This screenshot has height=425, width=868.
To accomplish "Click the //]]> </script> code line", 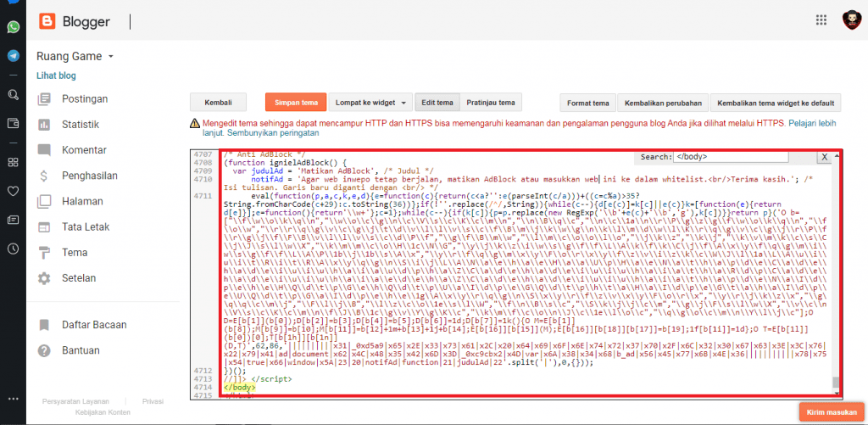I will 258,379.
